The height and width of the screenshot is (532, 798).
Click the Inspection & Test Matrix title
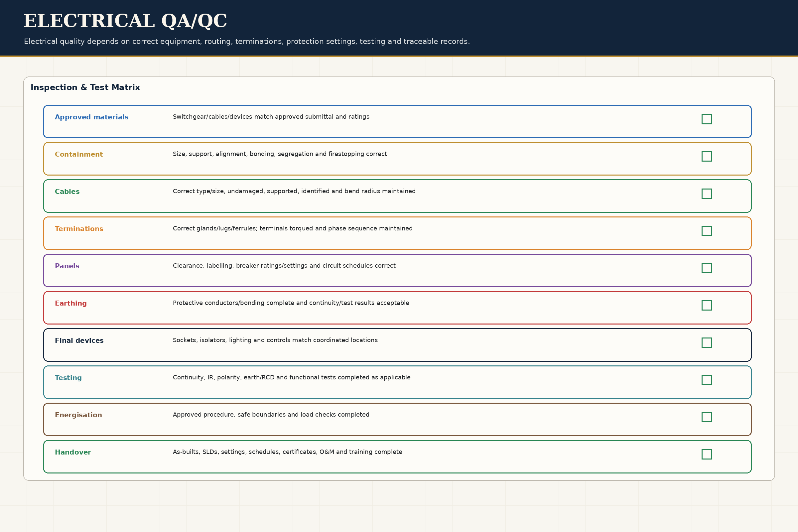point(85,87)
